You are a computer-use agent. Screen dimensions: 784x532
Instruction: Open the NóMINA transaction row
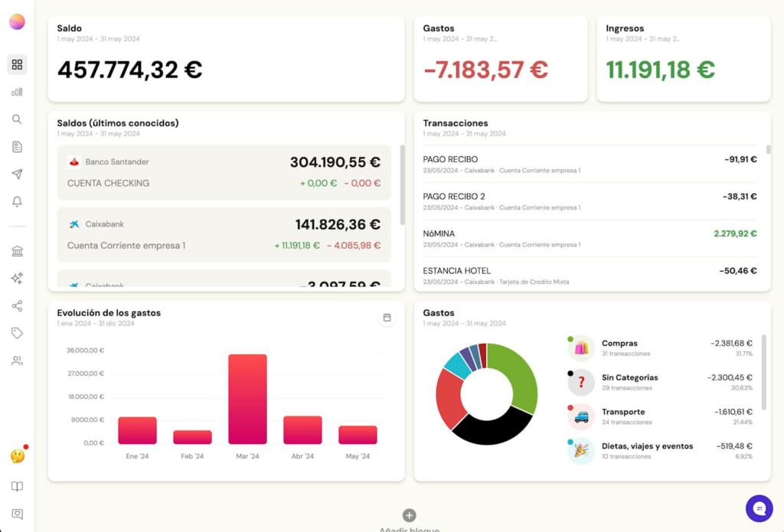click(590, 238)
